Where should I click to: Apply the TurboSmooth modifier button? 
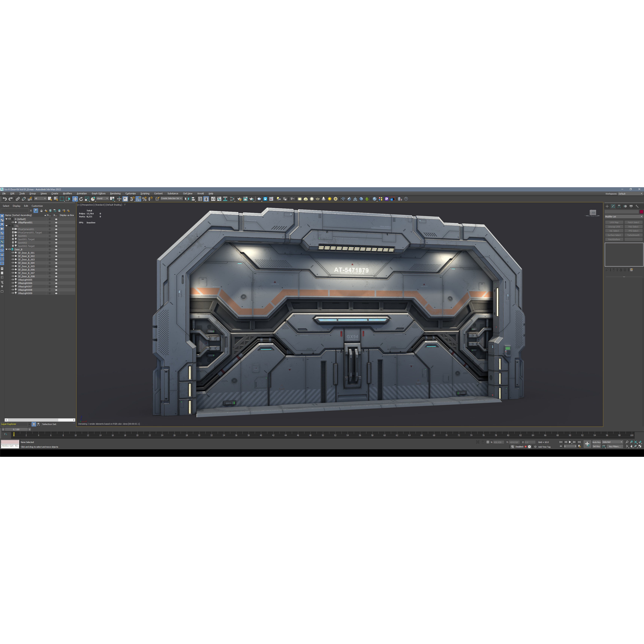[633, 235]
